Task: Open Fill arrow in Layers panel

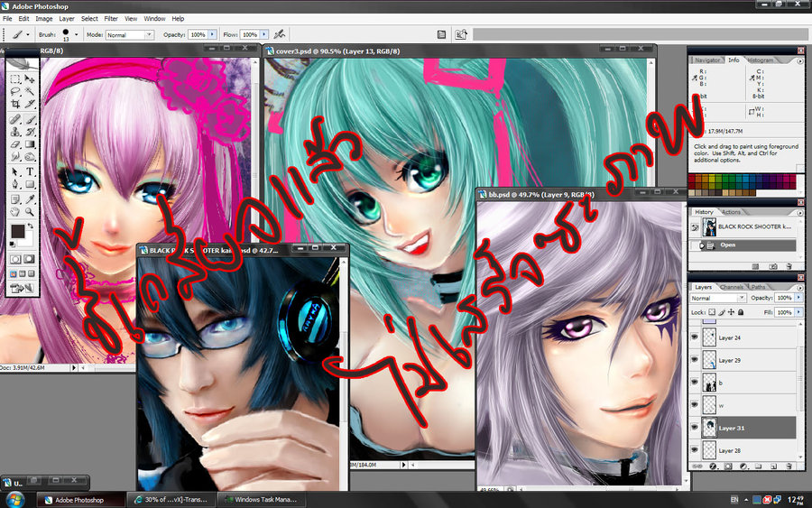Action: [x=799, y=312]
